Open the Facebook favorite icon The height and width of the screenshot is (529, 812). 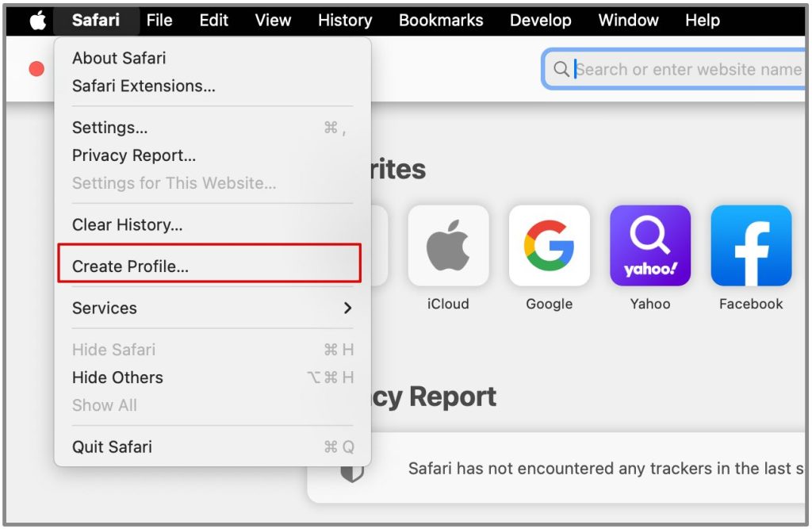[751, 246]
